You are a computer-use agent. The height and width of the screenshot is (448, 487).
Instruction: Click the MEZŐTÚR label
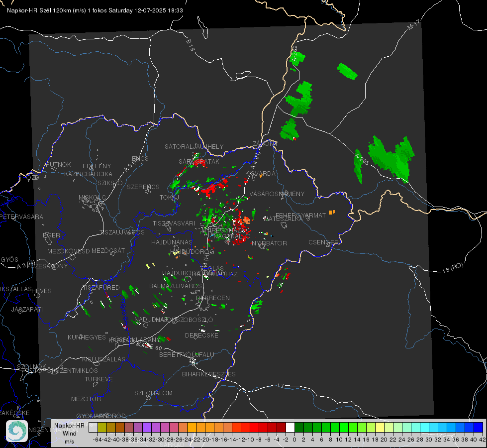pos(86,399)
